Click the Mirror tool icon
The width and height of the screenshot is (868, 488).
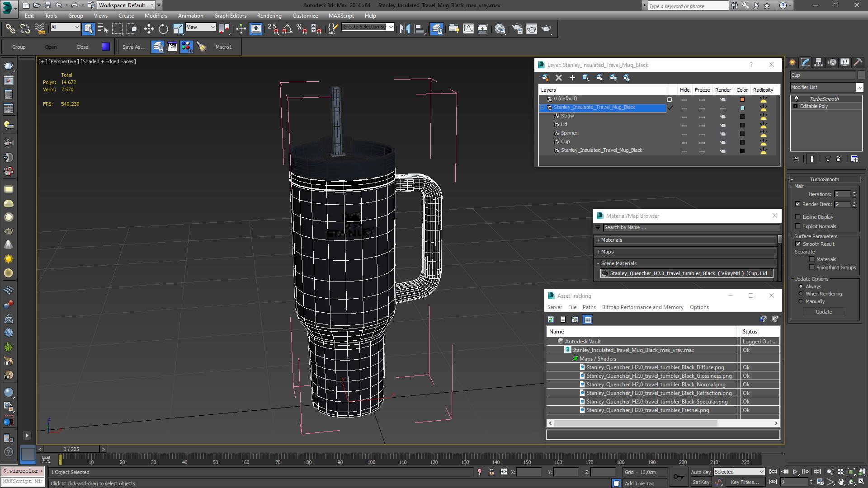click(x=405, y=29)
